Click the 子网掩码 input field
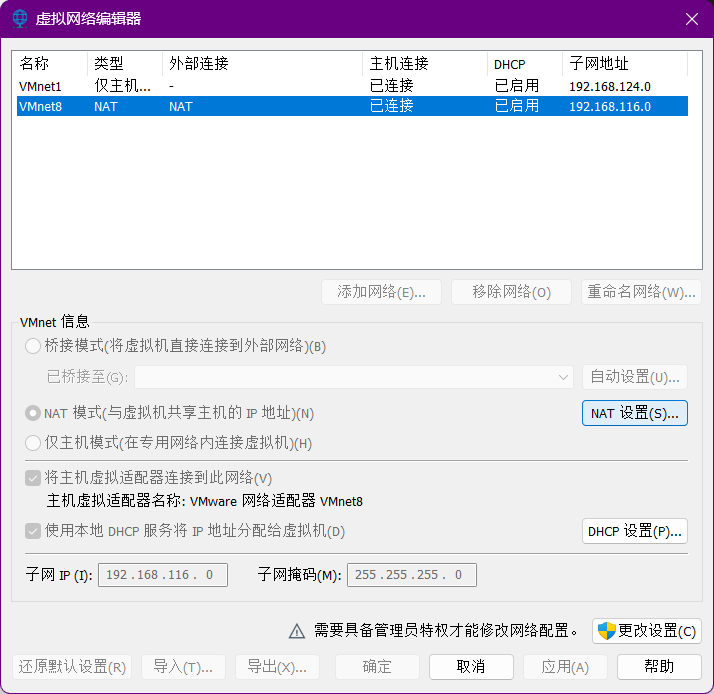Image resolution: width=714 pixels, height=694 pixels. (412, 575)
